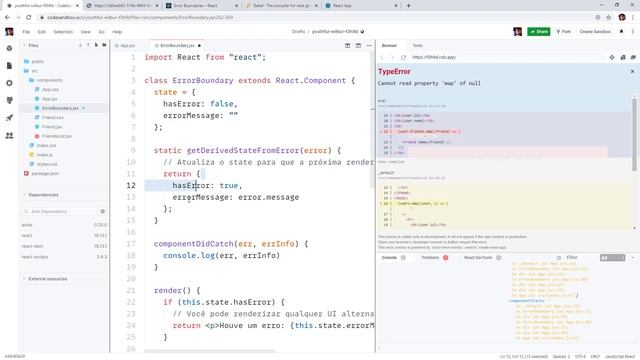
Task: Open the Explorer files icon in the activity bar
Action: click(x=9, y=65)
